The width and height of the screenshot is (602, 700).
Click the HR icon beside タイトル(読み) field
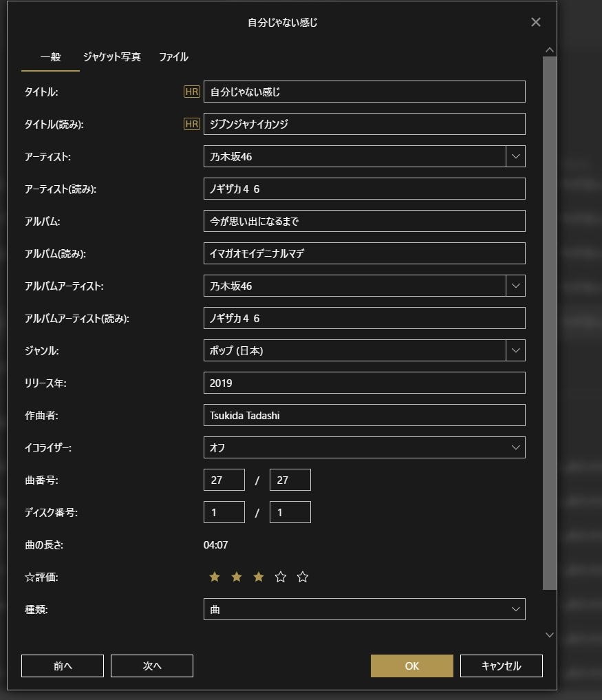pos(191,124)
